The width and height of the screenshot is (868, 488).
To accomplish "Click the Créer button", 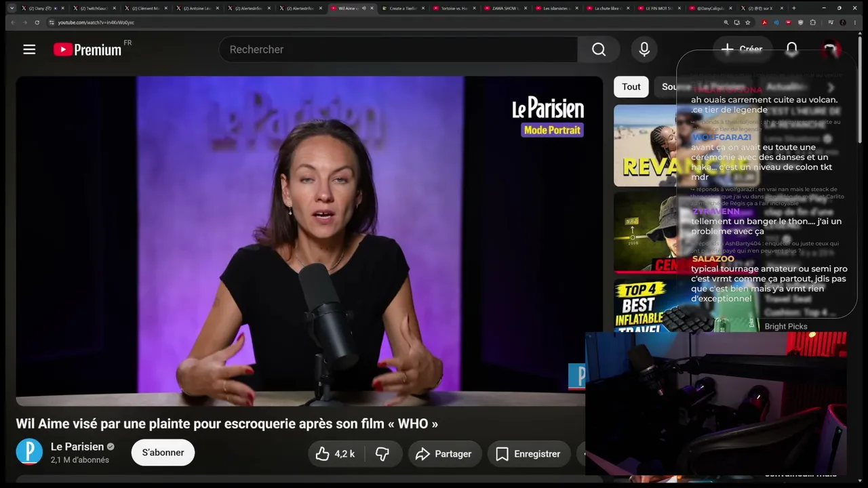I will click(742, 49).
